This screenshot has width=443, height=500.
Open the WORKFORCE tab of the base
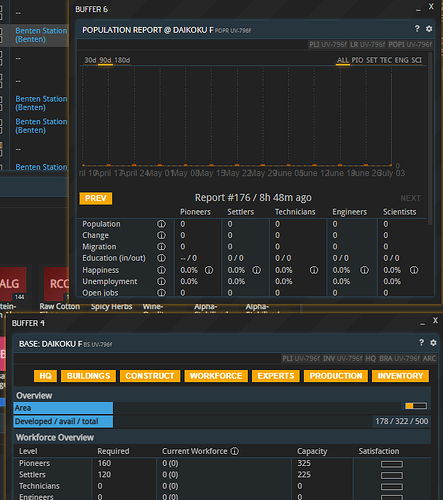tap(216, 376)
